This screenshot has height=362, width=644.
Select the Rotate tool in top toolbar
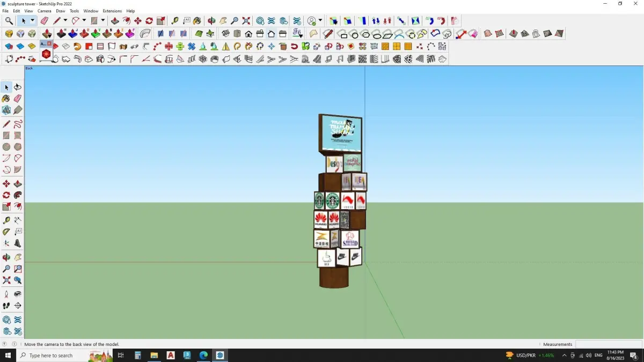coord(149,21)
